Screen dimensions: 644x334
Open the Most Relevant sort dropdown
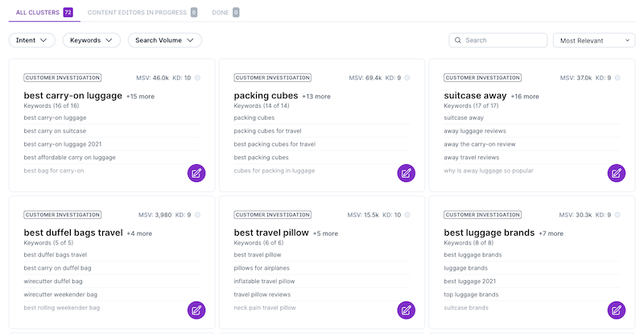[594, 40]
